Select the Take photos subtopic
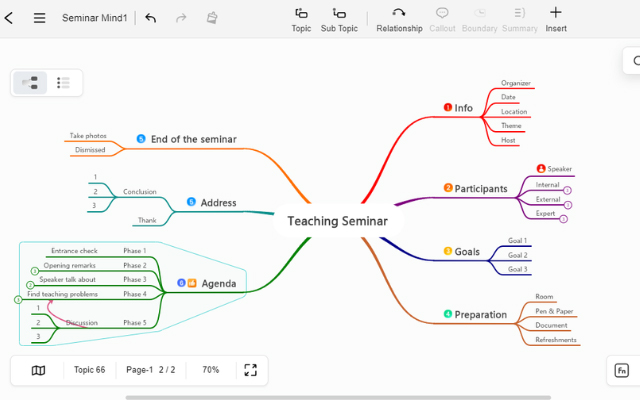The height and width of the screenshot is (400, 640). (88, 136)
